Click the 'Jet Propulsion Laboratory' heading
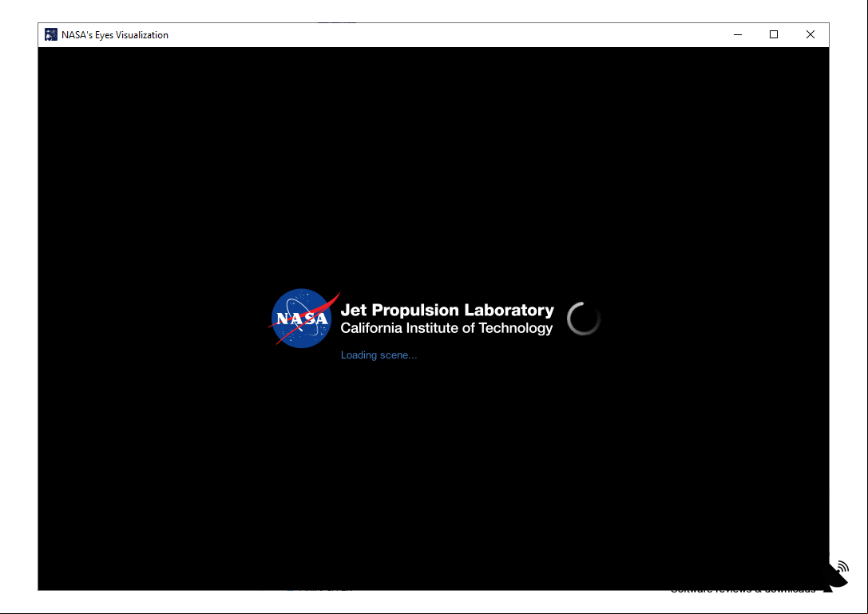868x614 pixels. 446,310
